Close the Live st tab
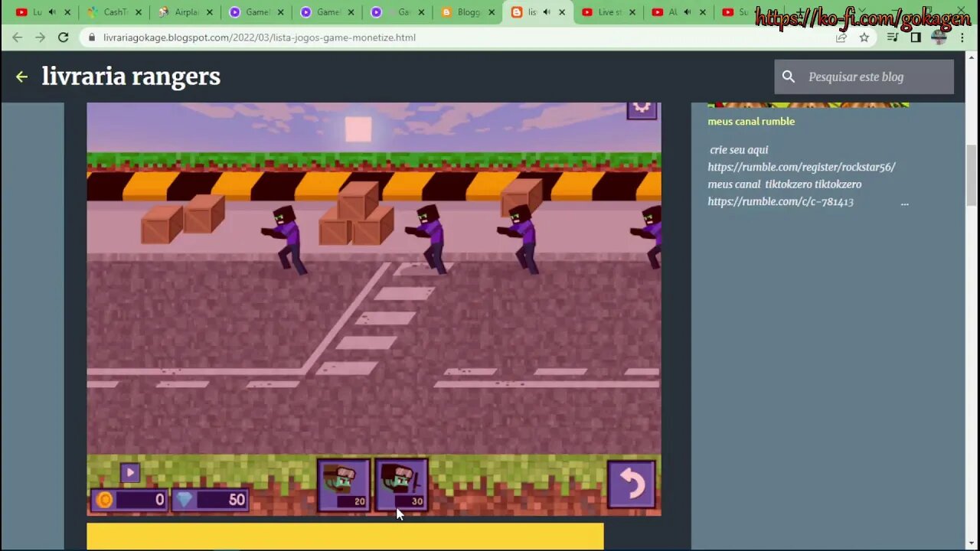Screen dimensions: 980x551 [x=632, y=12]
